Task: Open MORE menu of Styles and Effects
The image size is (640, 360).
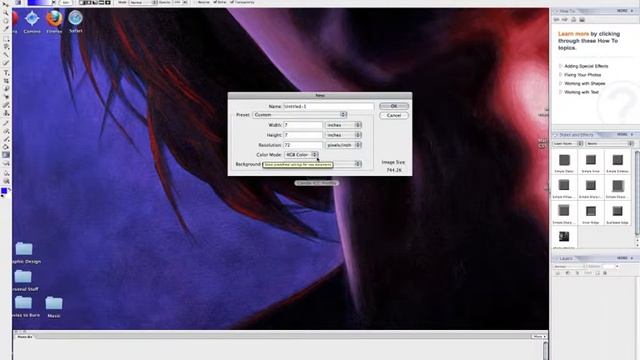Action: 624,134
